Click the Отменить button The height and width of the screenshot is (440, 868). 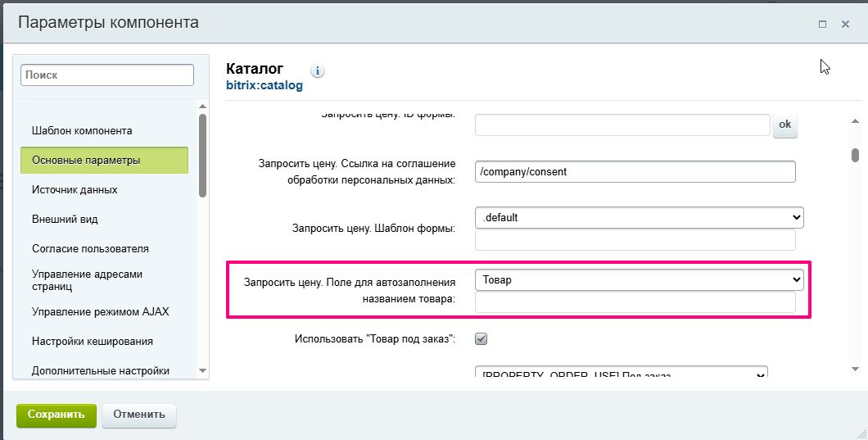click(139, 415)
